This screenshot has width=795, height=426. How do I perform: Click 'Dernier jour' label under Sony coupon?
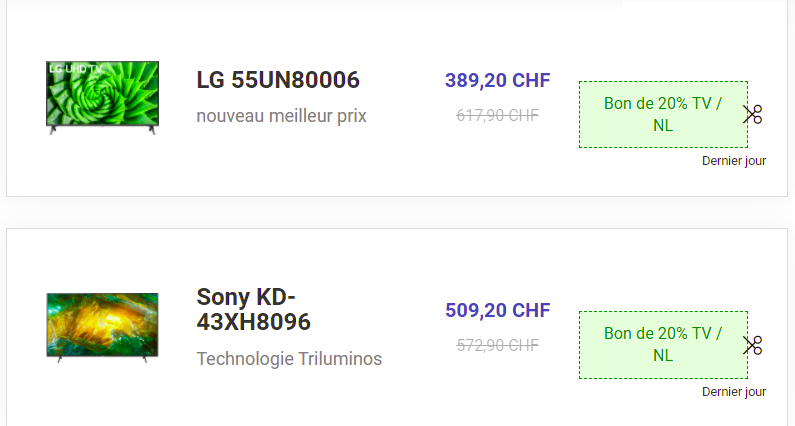click(x=734, y=392)
